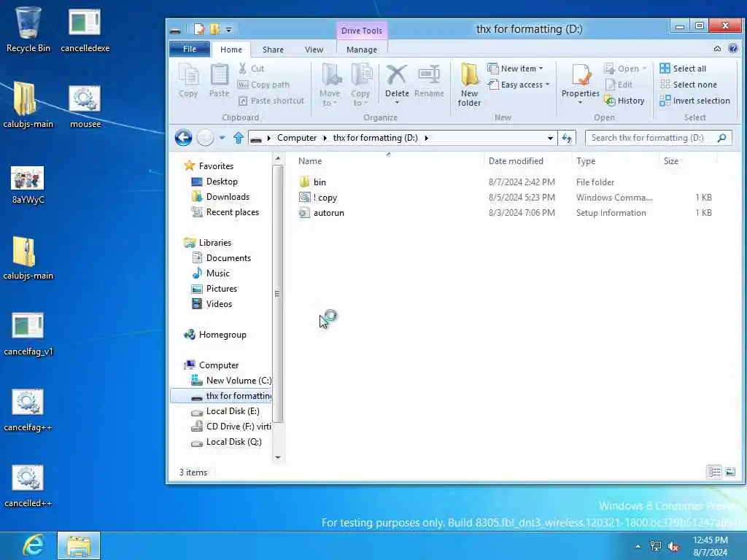Select the cancelfag_v1 desktop icon
The width and height of the screenshot is (747, 560).
tap(28, 333)
